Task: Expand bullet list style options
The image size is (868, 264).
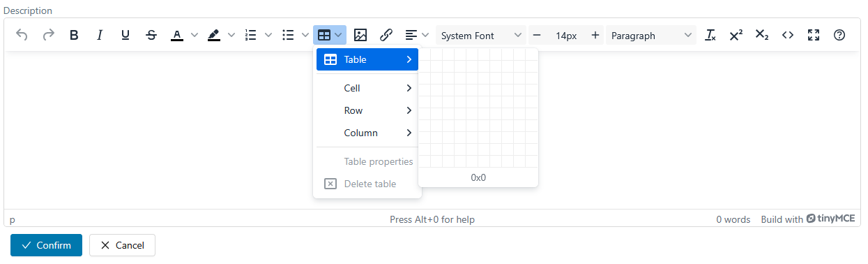Action: 305,35
